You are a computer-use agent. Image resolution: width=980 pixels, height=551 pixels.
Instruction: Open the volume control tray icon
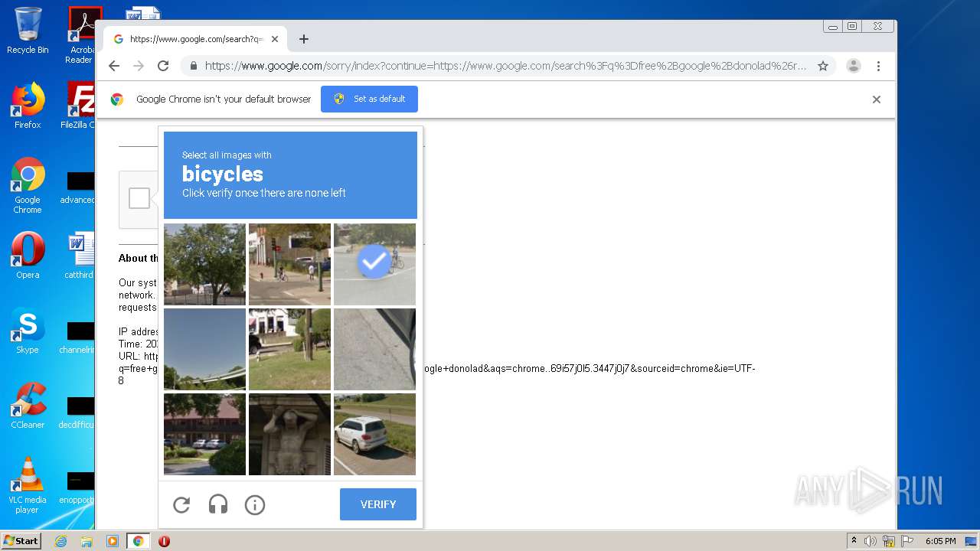[871, 541]
